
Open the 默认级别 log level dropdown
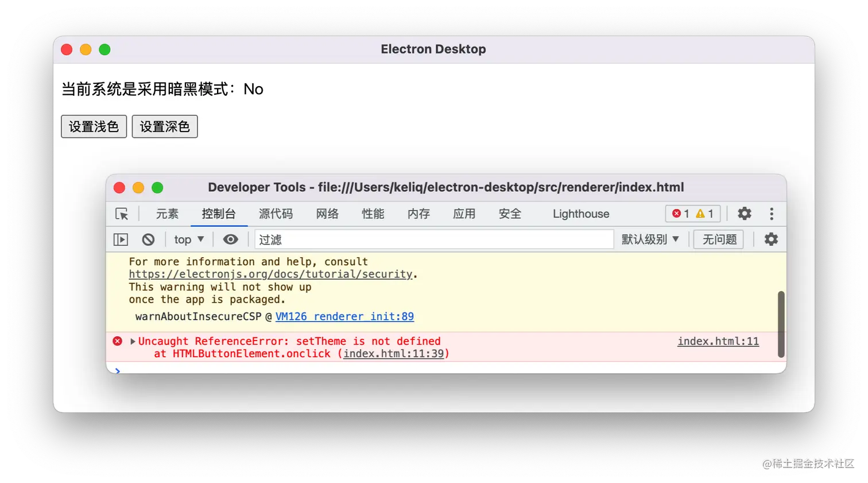[x=650, y=239]
